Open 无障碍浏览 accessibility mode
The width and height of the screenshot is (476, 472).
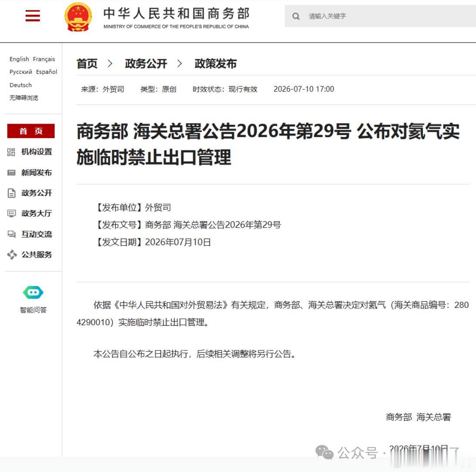[x=23, y=98]
